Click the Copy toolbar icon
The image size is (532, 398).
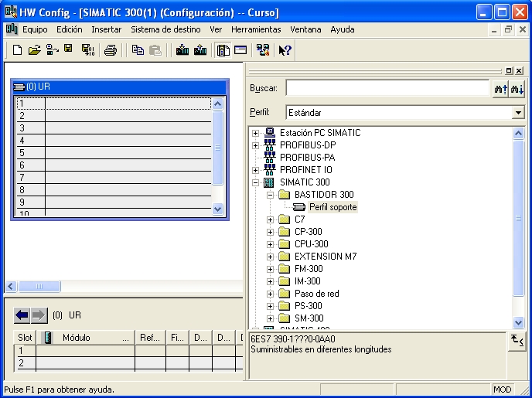(138, 50)
